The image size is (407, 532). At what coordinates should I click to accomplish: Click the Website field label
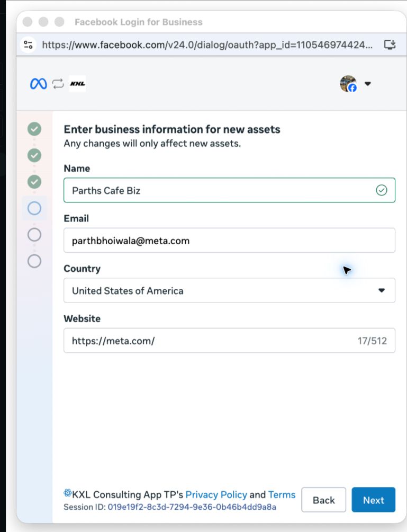[x=82, y=318]
